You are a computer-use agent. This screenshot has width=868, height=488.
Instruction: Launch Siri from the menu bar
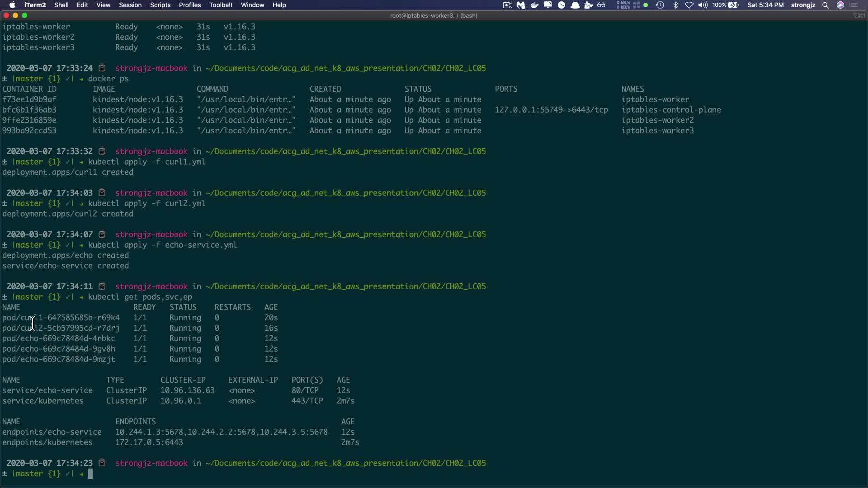click(840, 5)
